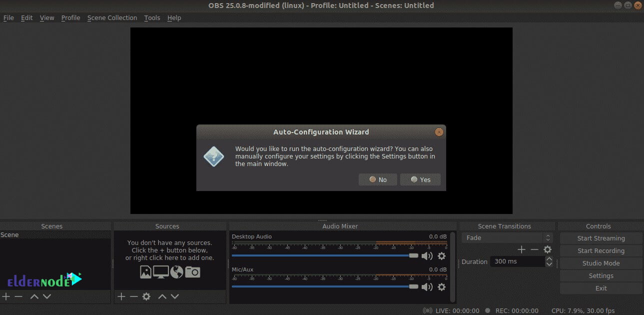The width and height of the screenshot is (644, 315).
Task: Increase Duration with stepper arrow
Action: pyautogui.click(x=549, y=259)
